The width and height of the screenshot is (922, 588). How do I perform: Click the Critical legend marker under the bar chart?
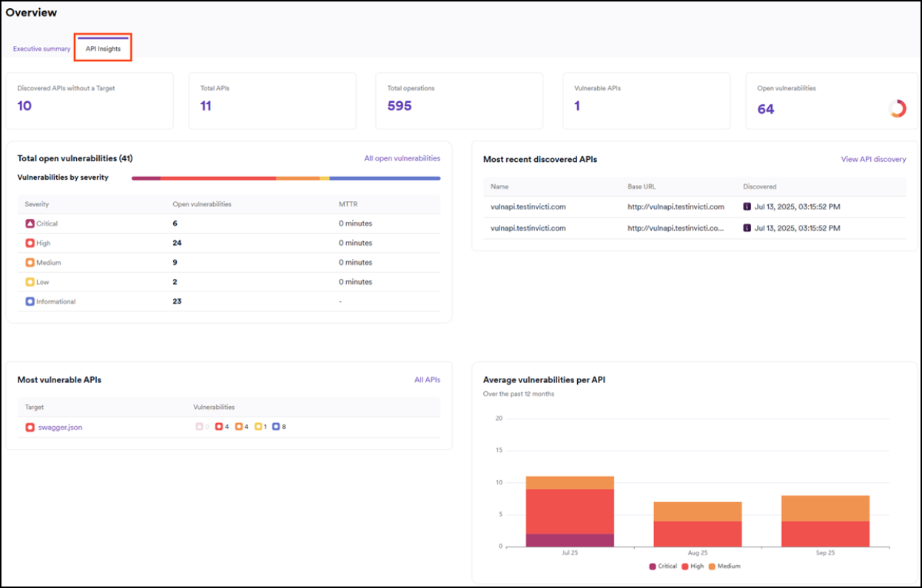pos(652,566)
